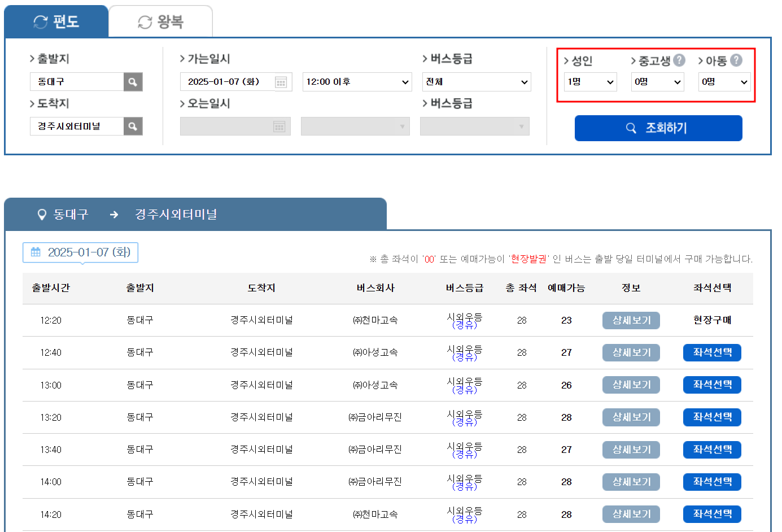This screenshot has height=532, width=782.
Task: Click 상세보기 for the 13:00 bus
Action: coord(631,385)
